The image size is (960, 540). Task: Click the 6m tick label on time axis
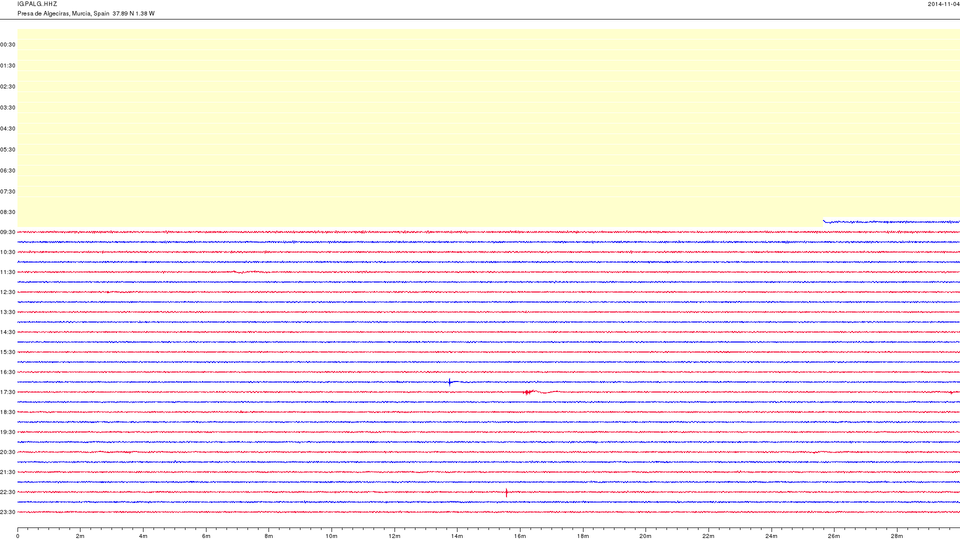pos(206,536)
